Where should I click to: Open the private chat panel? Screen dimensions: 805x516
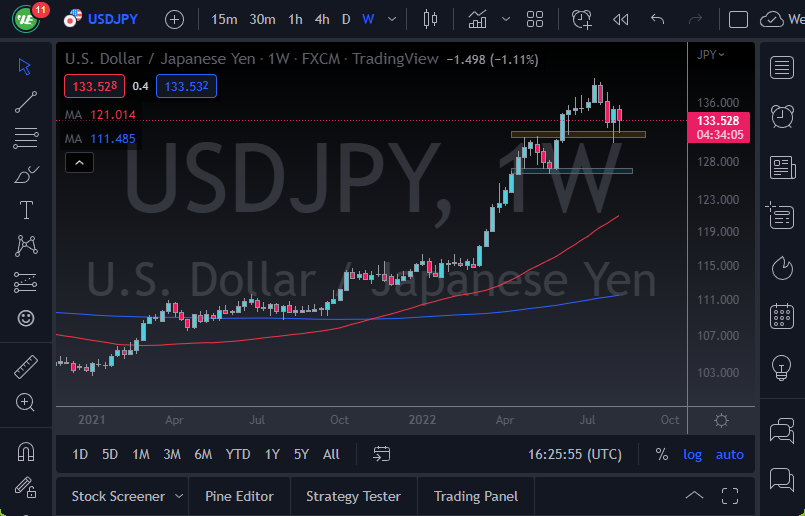click(782, 480)
